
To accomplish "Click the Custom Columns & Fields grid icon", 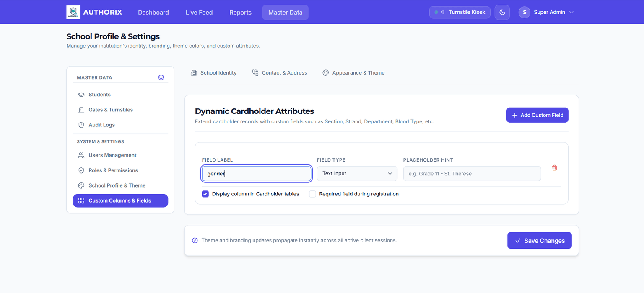I will click(x=81, y=200).
